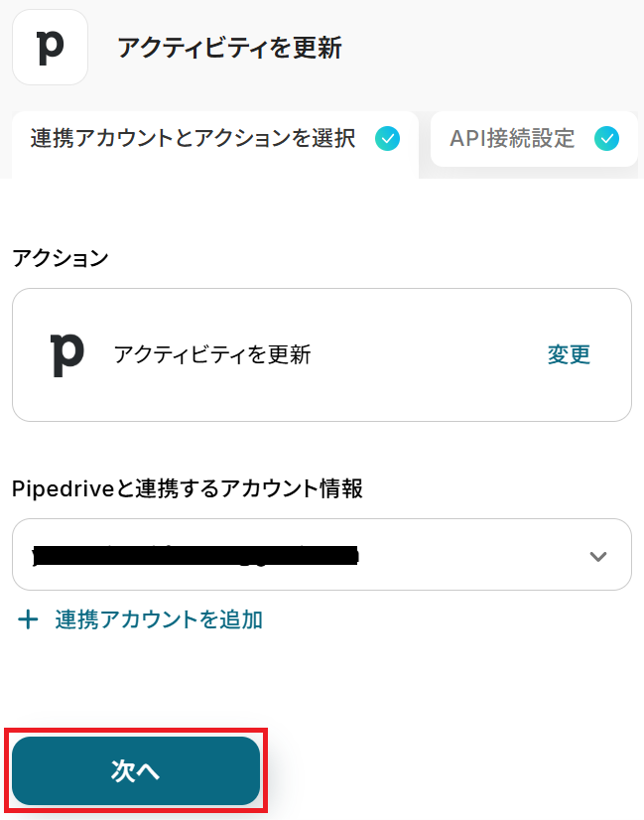Click the plus icon beside 連携アカウントを追加

click(x=29, y=620)
